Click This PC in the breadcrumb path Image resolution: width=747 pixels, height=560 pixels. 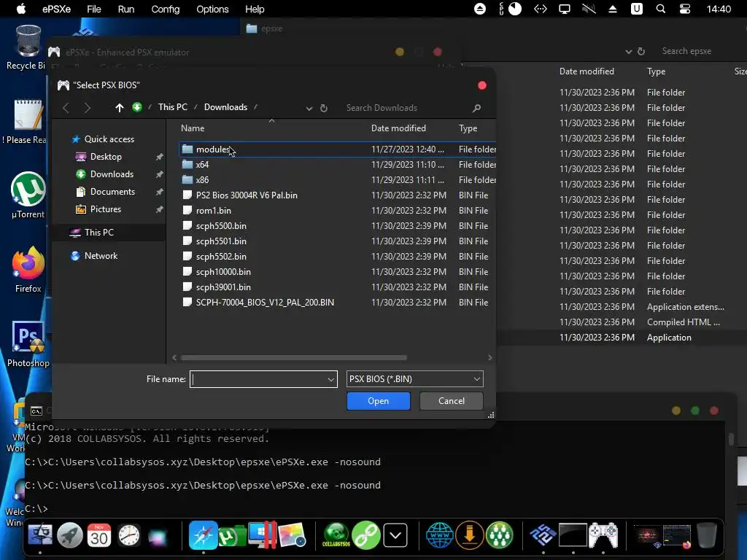tap(173, 107)
